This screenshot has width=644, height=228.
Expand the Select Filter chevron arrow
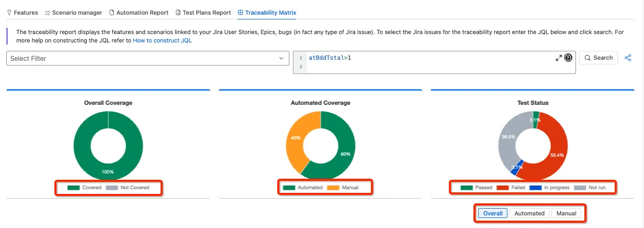point(281,58)
